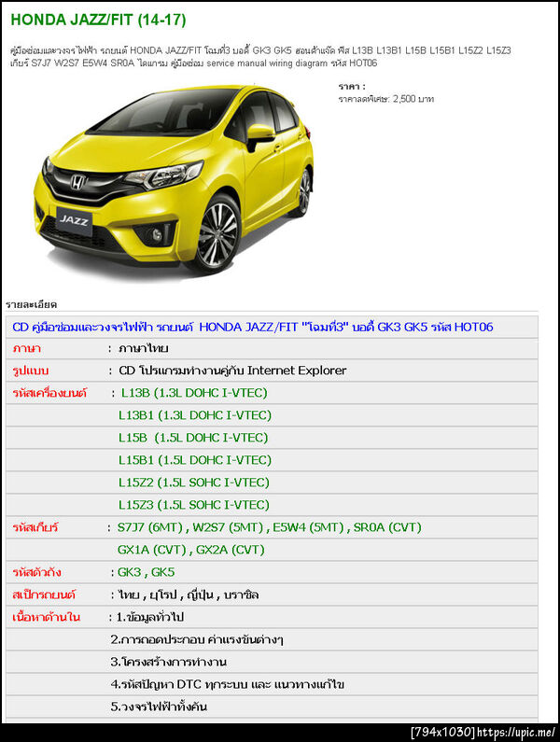
Task: Click the เนื้อหาด้านใน red label
Action: (47, 617)
